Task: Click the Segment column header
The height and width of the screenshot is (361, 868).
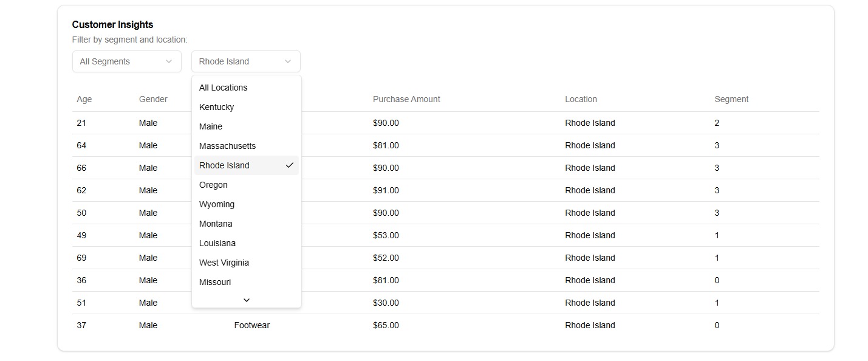Action: click(731, 99)
